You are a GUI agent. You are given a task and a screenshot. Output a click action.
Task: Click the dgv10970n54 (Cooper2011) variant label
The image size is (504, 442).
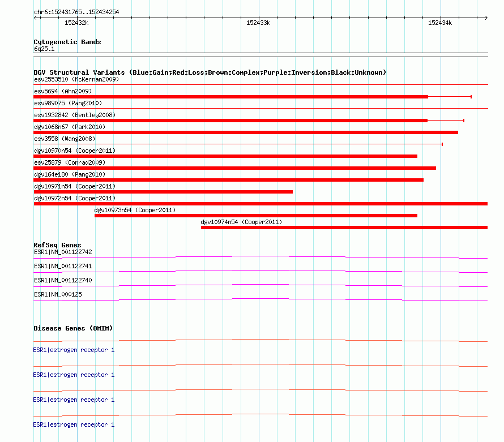(x=75, y=151)
